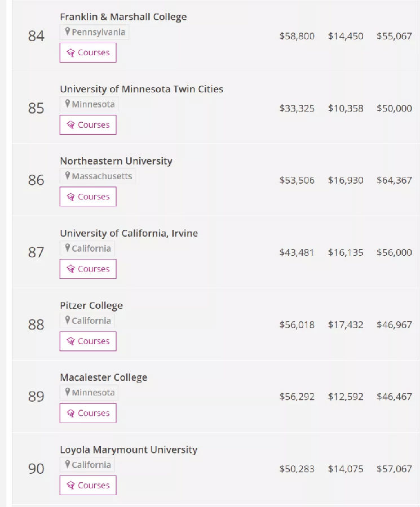This screenshot has height=507, width=420.
Task: Open Courses for University of Minnesota Twin Cities
Action: click(88, 125)
